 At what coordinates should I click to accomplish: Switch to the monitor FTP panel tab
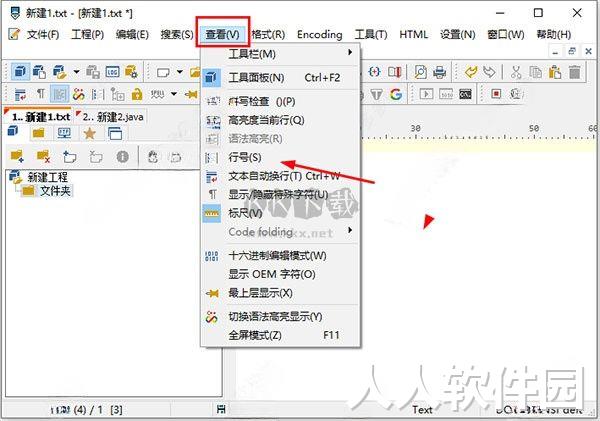[x=64, y=134]
